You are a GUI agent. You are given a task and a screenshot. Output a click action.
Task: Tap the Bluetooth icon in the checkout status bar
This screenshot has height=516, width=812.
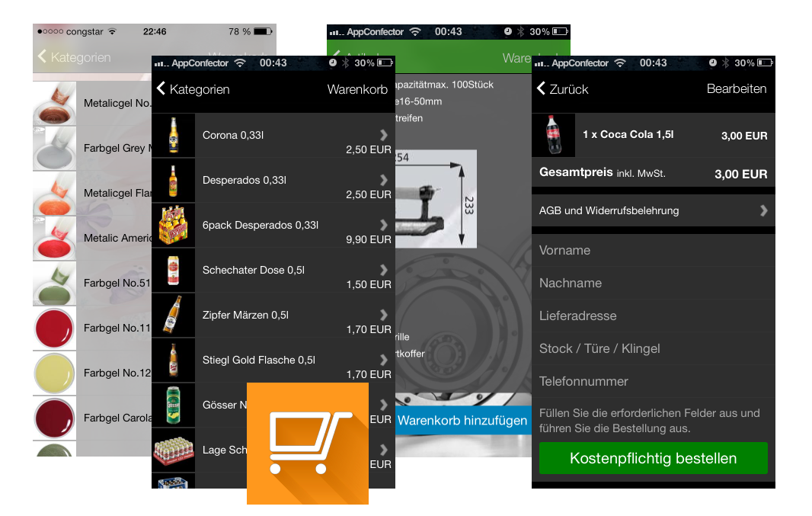coord(725,62)
